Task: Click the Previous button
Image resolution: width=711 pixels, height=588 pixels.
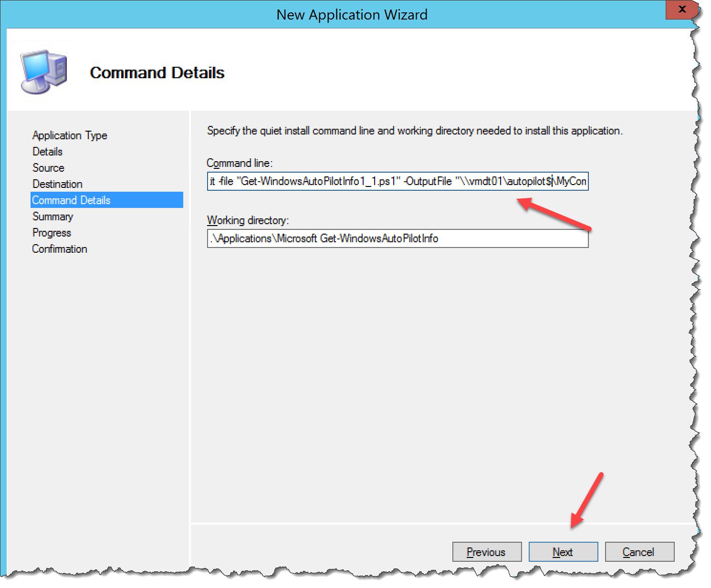Action: click(x=486, y=552)
